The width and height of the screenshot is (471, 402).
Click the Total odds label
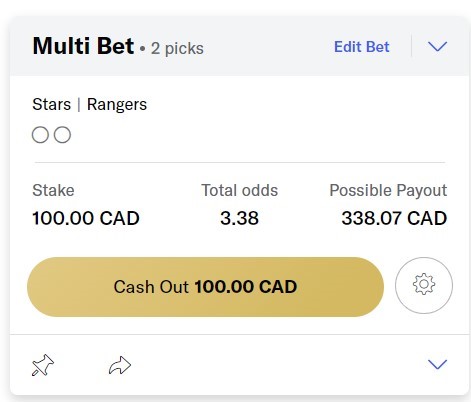239,191
